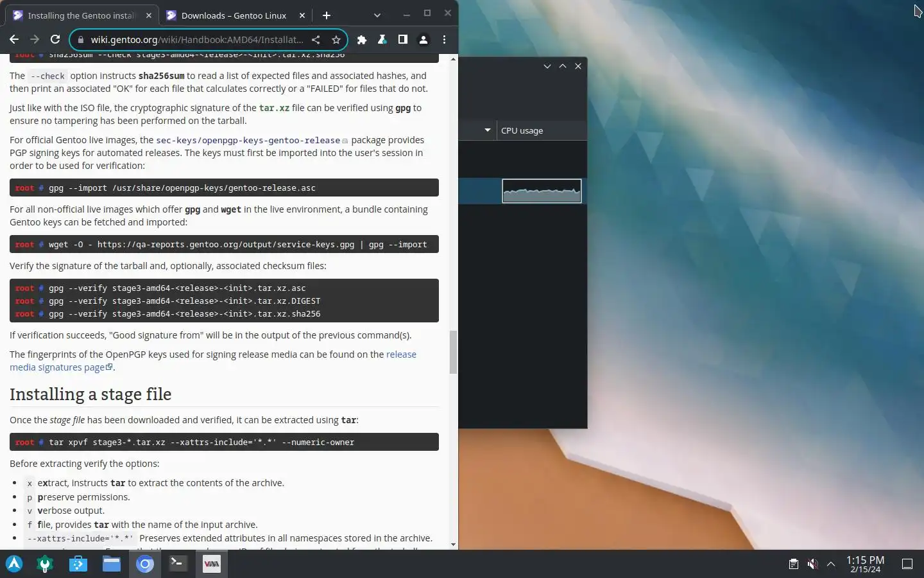The height and width of the screenshot is (578, 924).
Task: Click the gpg --import gentoo-release.asc code block
Action: (224, 188)
